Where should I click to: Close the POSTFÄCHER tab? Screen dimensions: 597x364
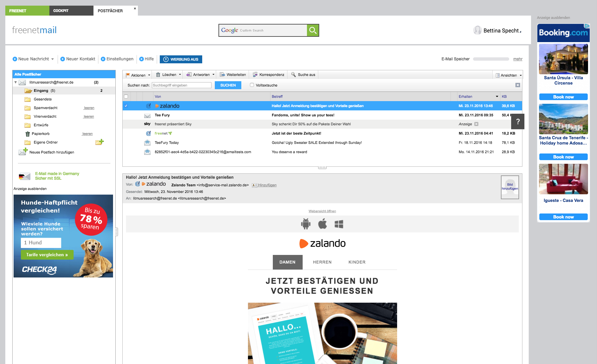point(135,8)
